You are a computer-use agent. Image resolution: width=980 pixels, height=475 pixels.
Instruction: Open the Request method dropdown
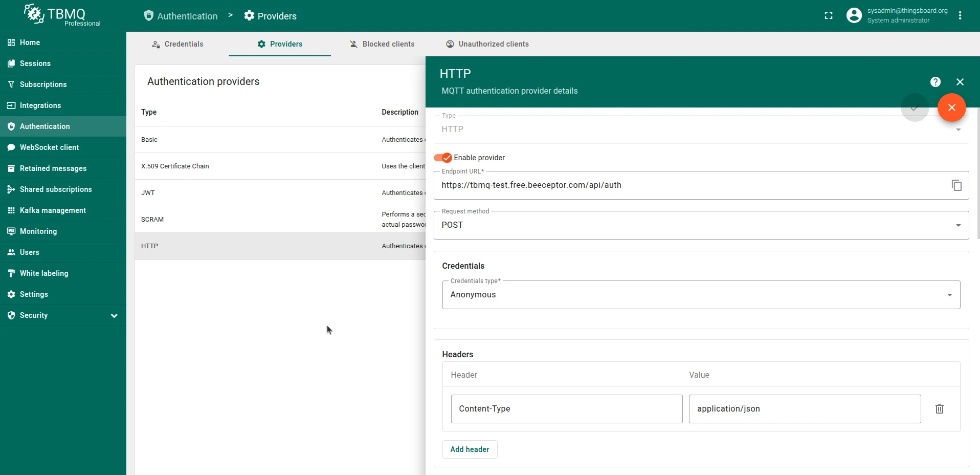[701, 225]
